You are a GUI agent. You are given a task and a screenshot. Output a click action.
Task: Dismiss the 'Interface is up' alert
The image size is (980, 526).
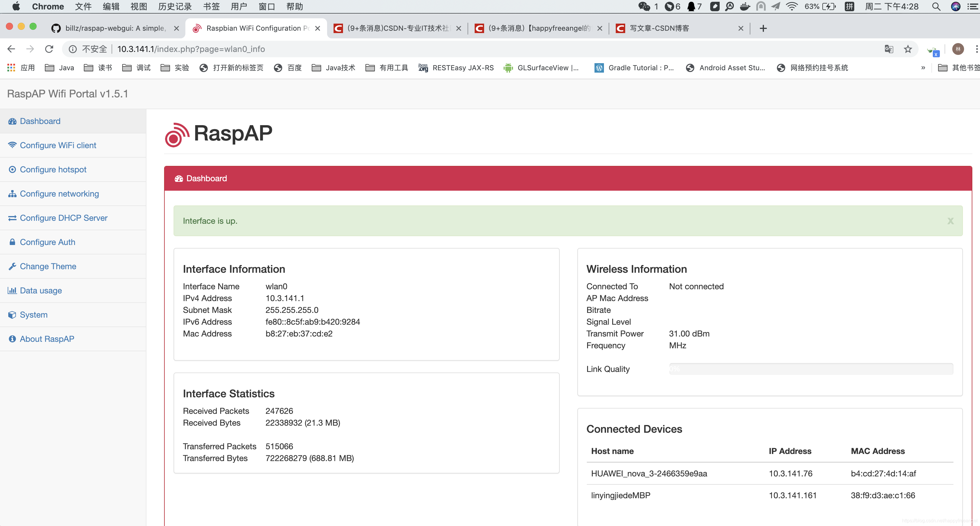[950, 221]
